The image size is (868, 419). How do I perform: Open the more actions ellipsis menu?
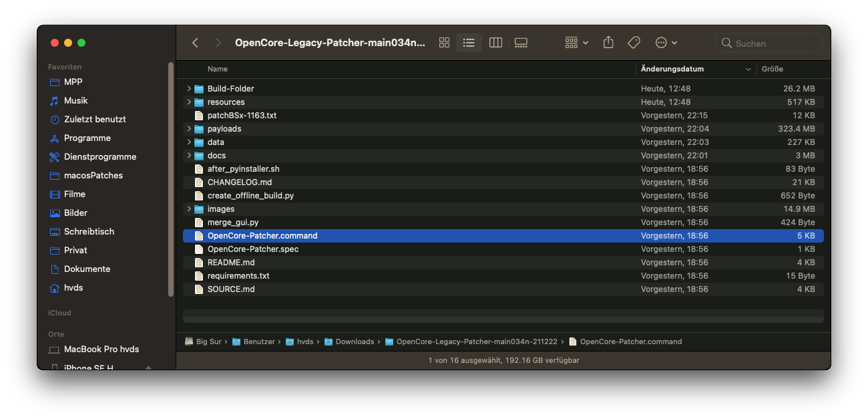[666, 43]
